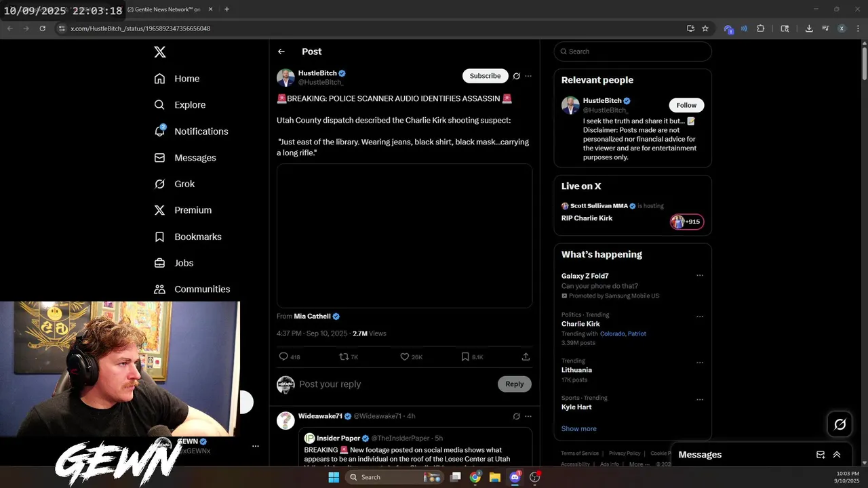Click Grok icon on Wideawake71 reply
The height and width of the screenshot is (488, 868).
tap(517, 416)
